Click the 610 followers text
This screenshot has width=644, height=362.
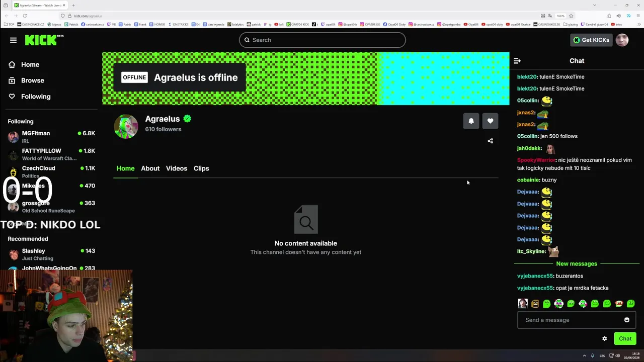coord(163,129)
